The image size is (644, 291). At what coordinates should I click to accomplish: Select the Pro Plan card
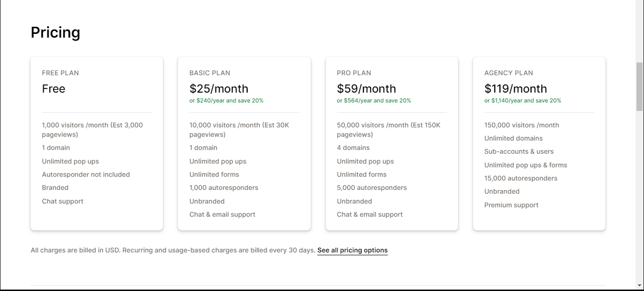pyautogui.click(x=392, y=144)
